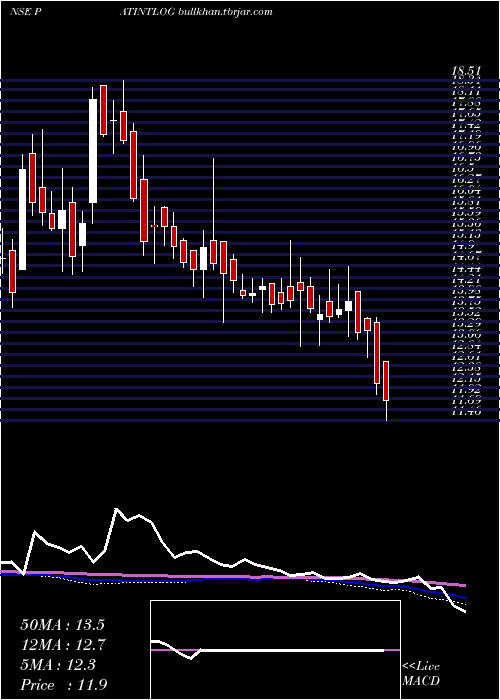Click the "50MA : 13.5" reading
Screen dimensions: 500x700
tap(62, 625)
